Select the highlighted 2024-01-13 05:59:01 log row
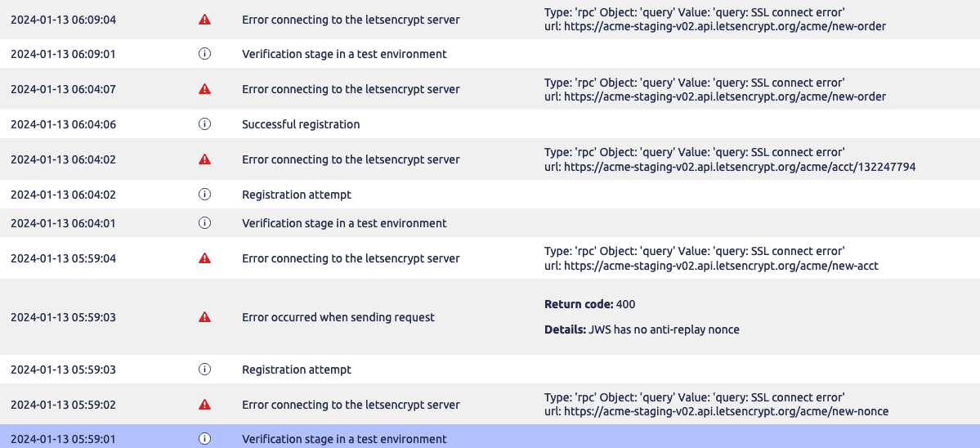Screen dimensions: 980x448 pyautogui.click(x=490, y=437)
